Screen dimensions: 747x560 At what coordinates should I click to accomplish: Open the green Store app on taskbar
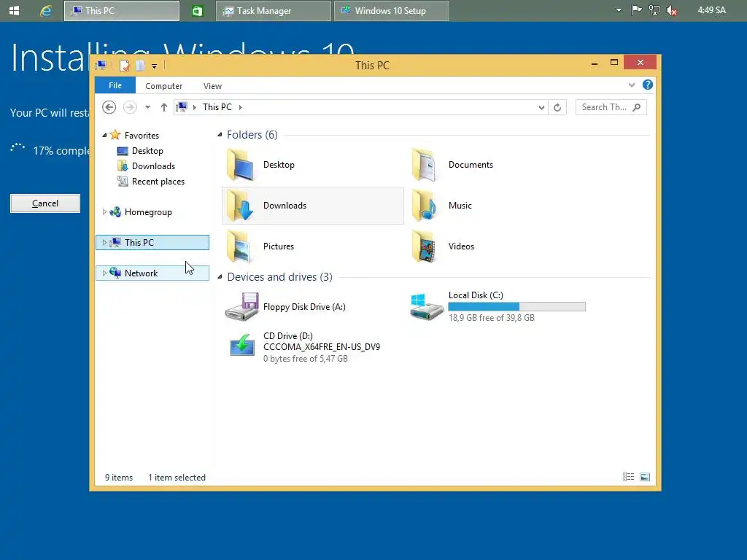tap(197, 10)
